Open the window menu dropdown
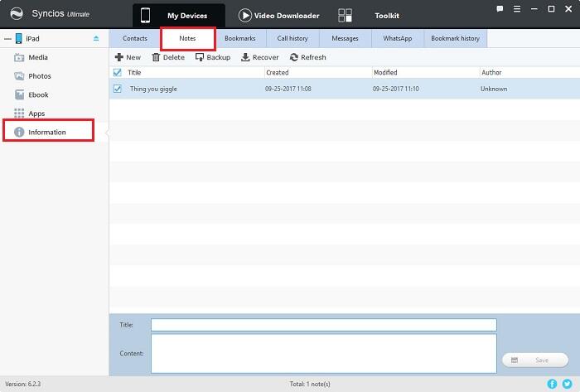This screenshot has height=392, width=580. [516, 8]
